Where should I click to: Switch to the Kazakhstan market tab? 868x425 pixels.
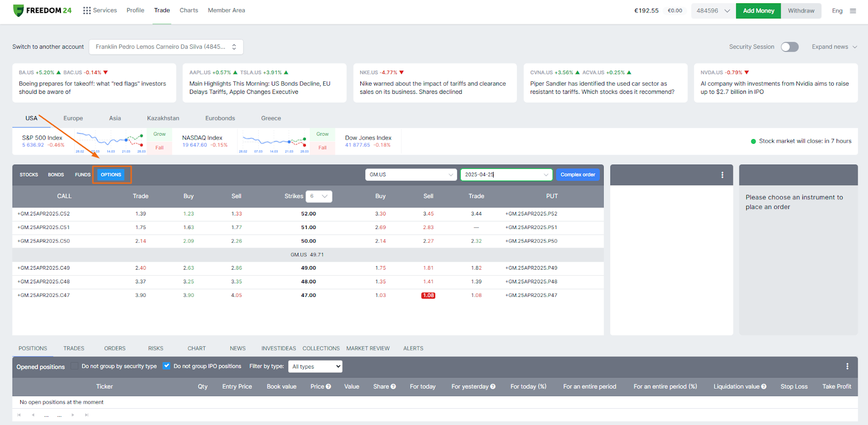click(163, 118)
